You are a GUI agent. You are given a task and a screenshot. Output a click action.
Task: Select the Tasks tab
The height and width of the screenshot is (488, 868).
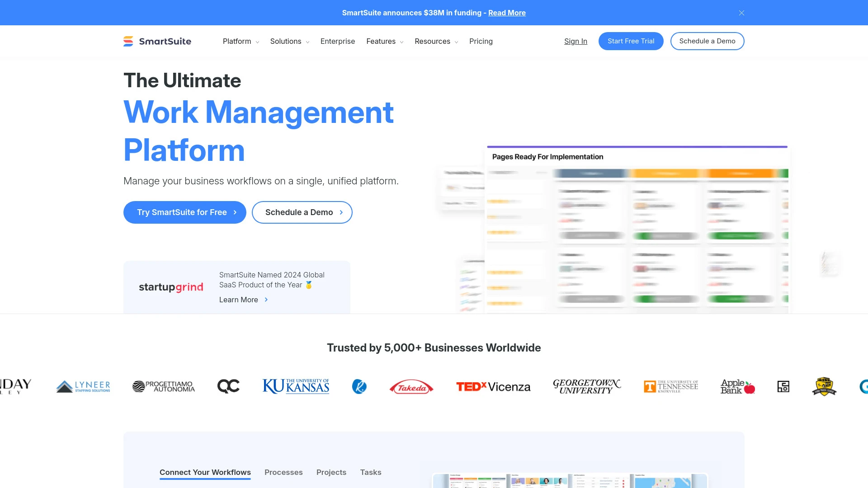point(371,472)
